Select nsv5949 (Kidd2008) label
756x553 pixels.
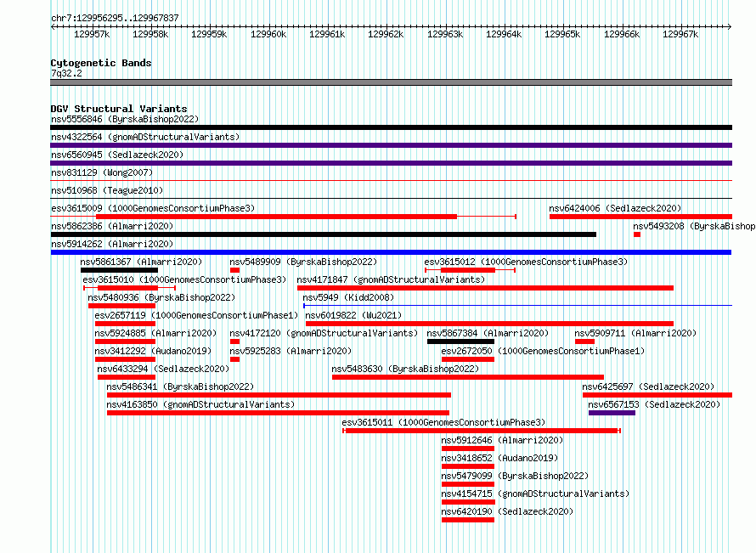348,297
